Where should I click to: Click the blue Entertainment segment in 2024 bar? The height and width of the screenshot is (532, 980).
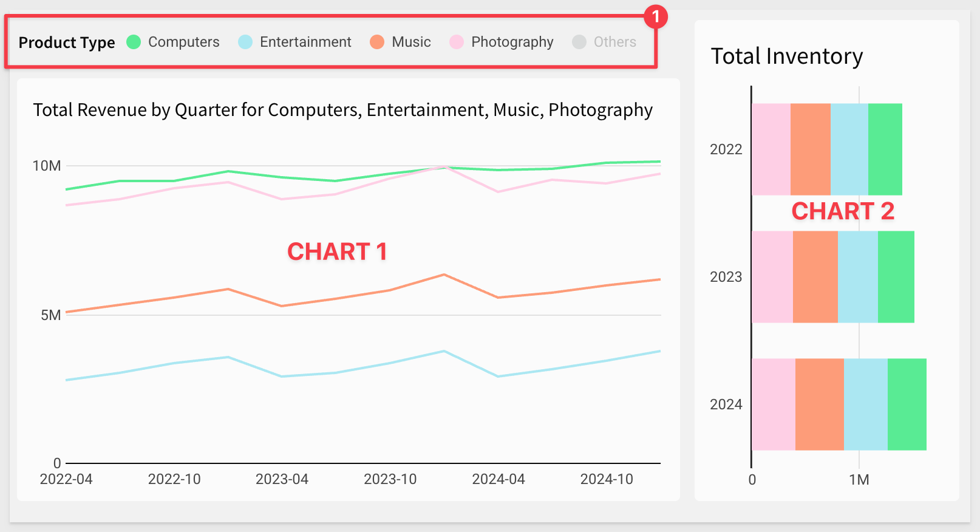tap(865, 404)
